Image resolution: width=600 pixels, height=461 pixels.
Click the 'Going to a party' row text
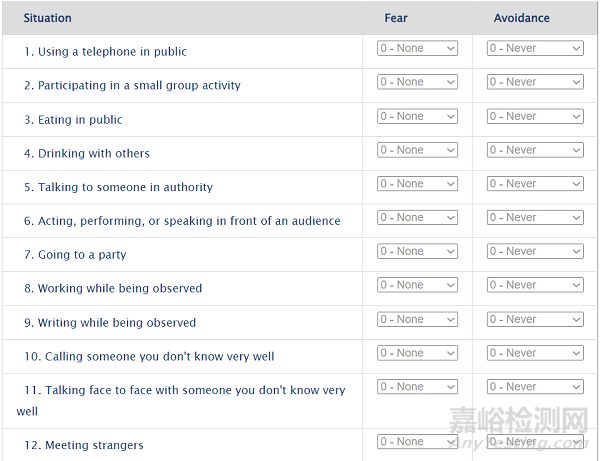(x=82, y=255)
